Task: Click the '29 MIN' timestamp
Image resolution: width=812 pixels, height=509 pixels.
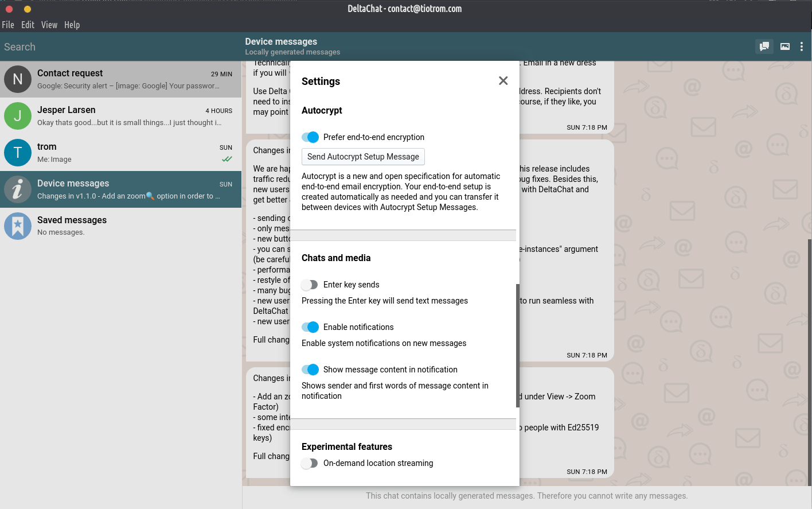Action: tap(221, 74)
